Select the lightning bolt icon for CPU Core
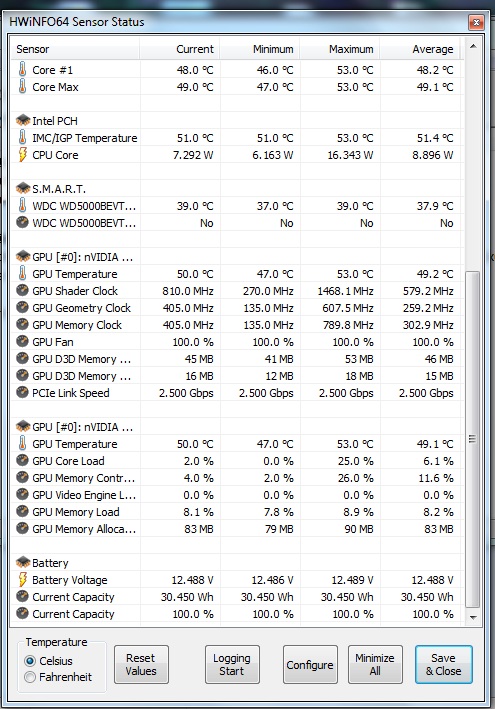Screen dimensions: 495x709 (22, 155)
